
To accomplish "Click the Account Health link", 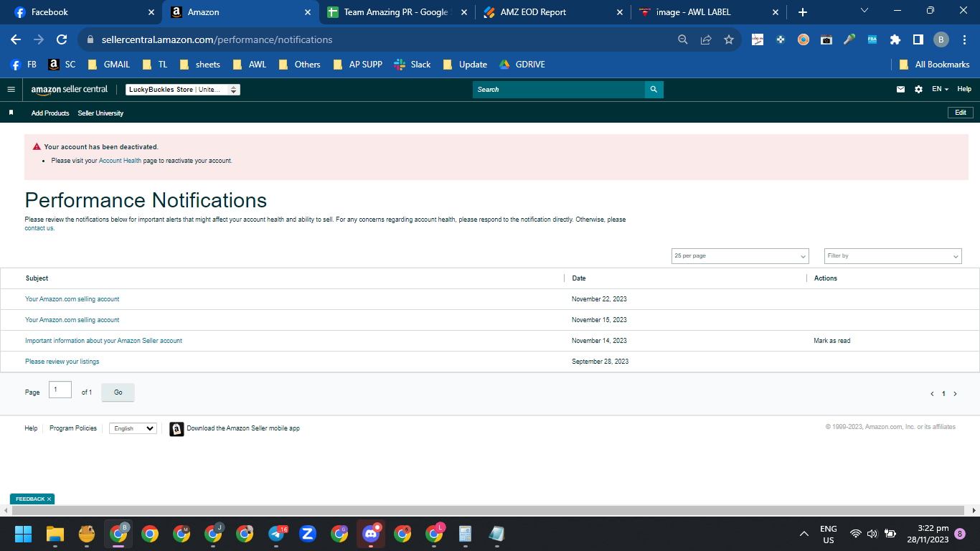I will 120,161.
